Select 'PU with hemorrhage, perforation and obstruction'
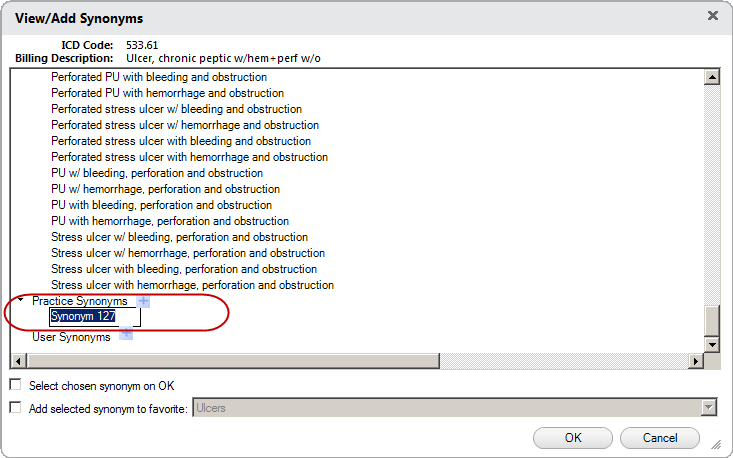The width and height of the screenshot is (733, 458). pos(170,221)
